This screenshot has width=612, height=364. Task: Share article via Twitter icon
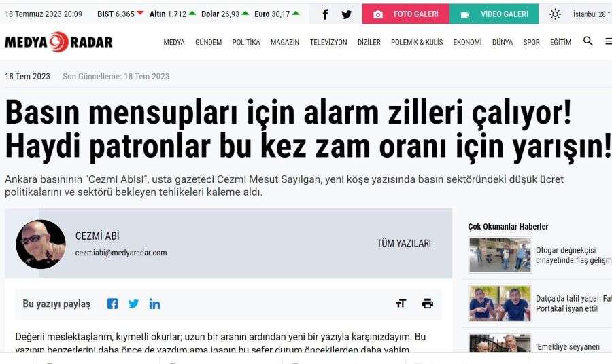pos(133,303)
